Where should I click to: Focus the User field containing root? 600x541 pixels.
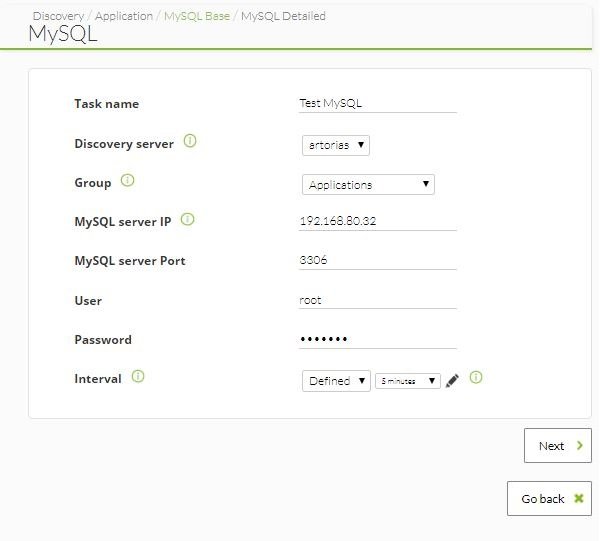[x=378, y=300]
